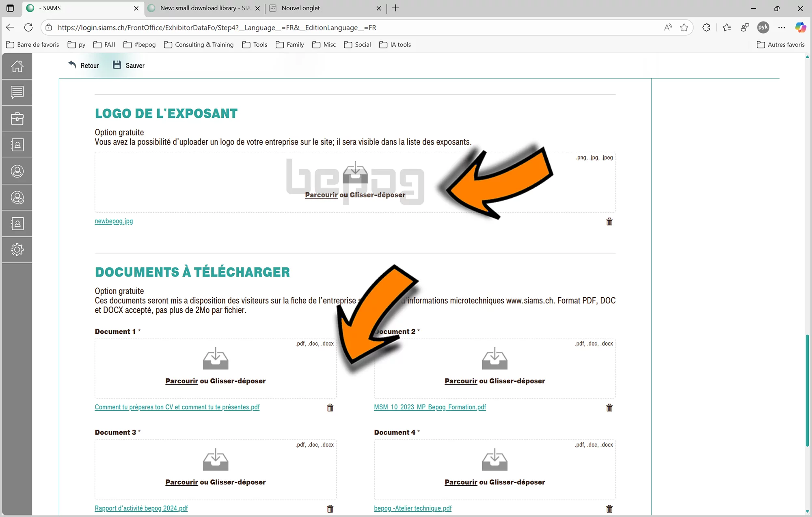Open the IA tools favorites folder
The height and width of the screenshot is (517, 812).
click(x=395, y=45)
